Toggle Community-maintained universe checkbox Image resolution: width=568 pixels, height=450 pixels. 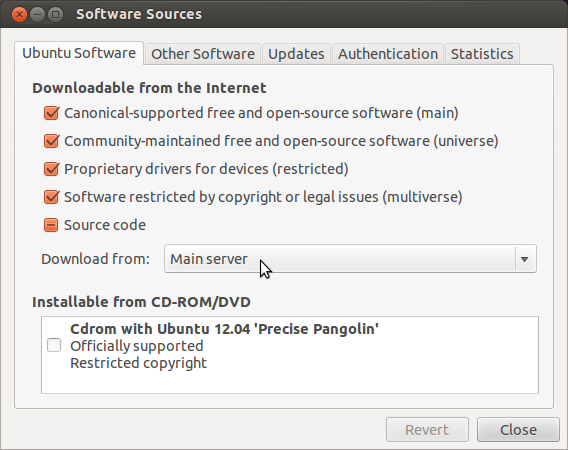51,141
